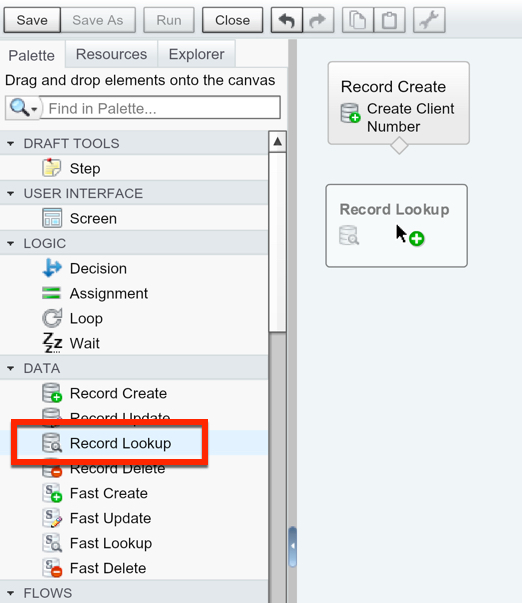Viewport: 522px width, 603px height.
Task: Select Record Create database icon in palette
Action: point(52,393)
